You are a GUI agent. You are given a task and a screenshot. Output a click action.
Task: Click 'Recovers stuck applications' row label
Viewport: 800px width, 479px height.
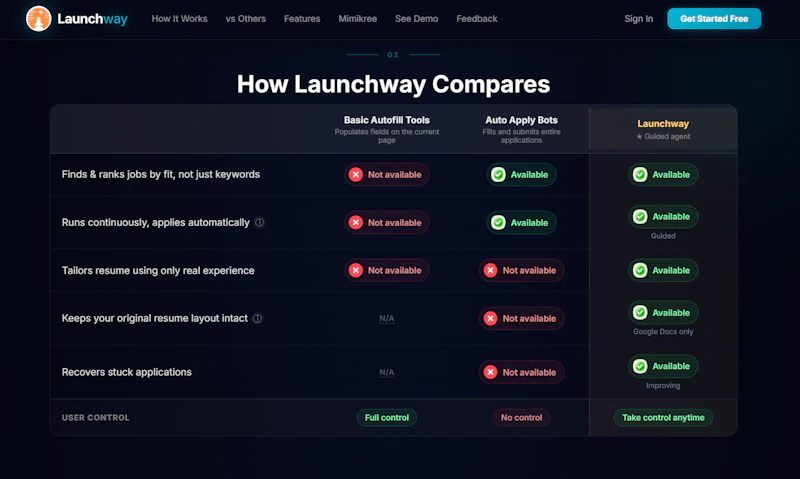[127, 372]
